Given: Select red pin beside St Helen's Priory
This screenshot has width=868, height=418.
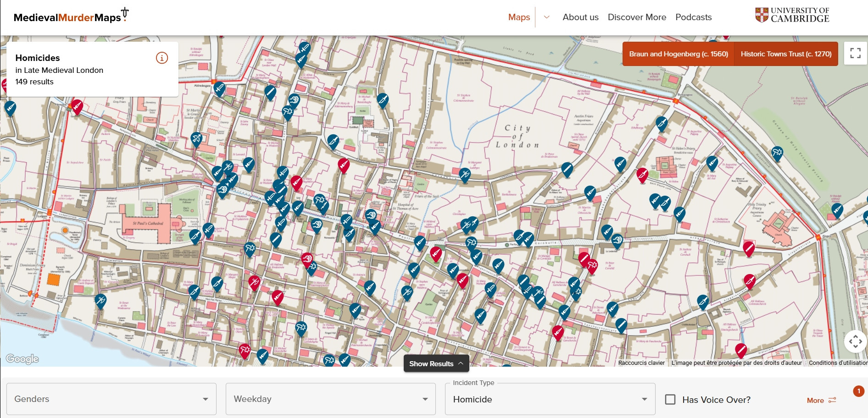Looking at the screenshot, I should [x=642, y=176].
